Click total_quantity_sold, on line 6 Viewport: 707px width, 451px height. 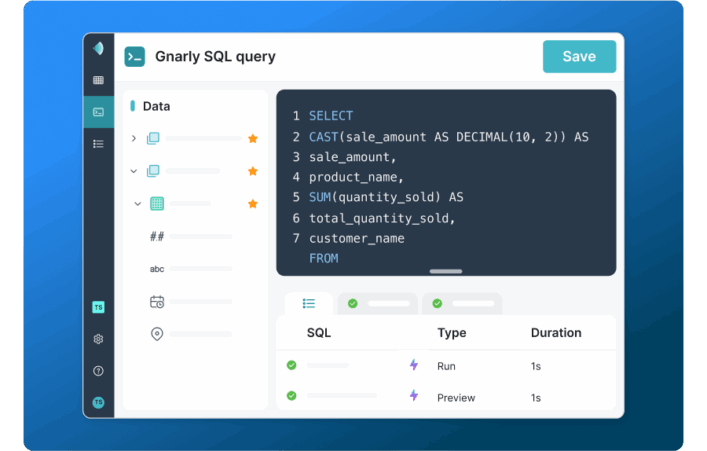coord(382,218)
